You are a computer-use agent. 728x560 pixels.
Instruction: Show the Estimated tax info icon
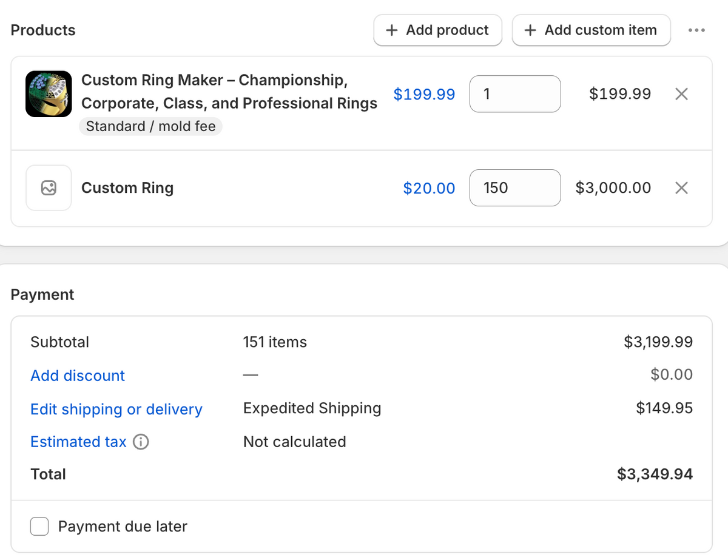pyautogui.click(x=141, y=442)
